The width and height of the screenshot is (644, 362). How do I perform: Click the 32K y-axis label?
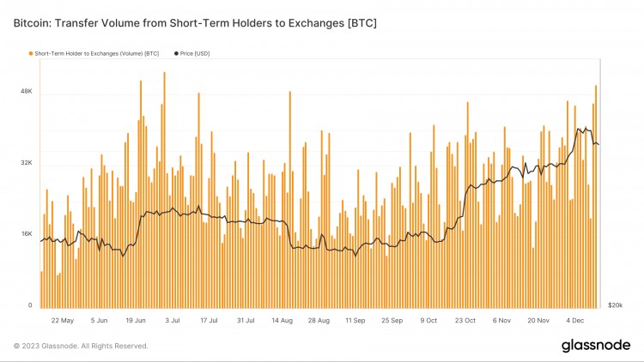pyautogui.click(x=27, y=162)
